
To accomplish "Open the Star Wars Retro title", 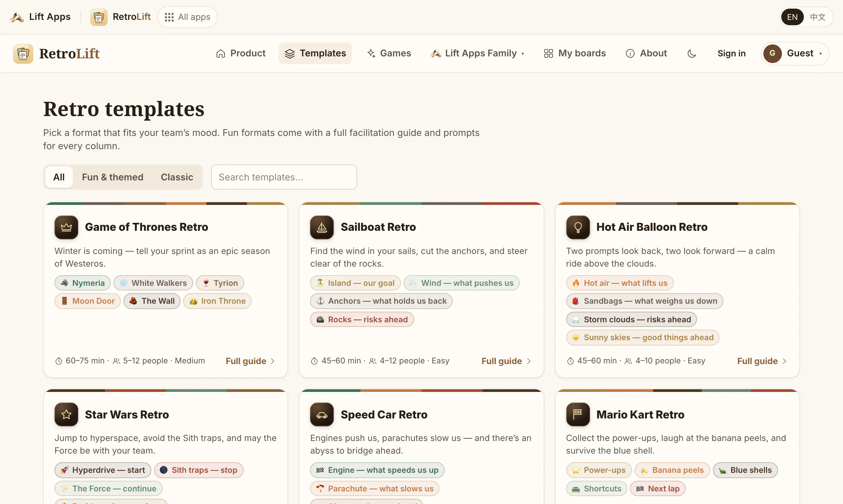I will 127,415.
